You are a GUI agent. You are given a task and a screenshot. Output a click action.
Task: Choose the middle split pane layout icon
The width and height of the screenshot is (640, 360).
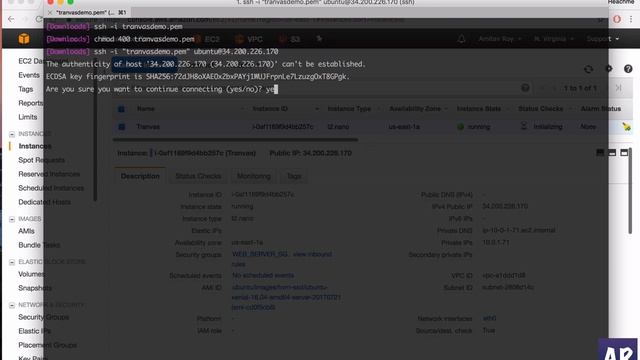(612, 153)
